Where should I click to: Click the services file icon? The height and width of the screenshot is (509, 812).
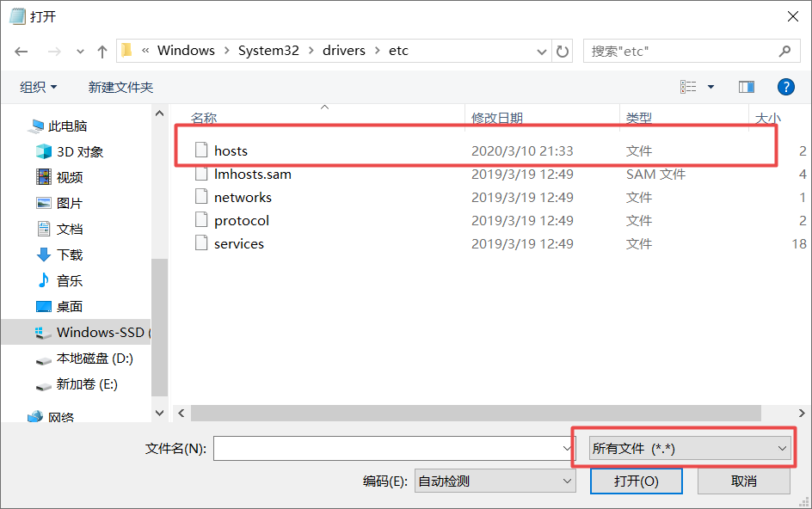[201, 242]
